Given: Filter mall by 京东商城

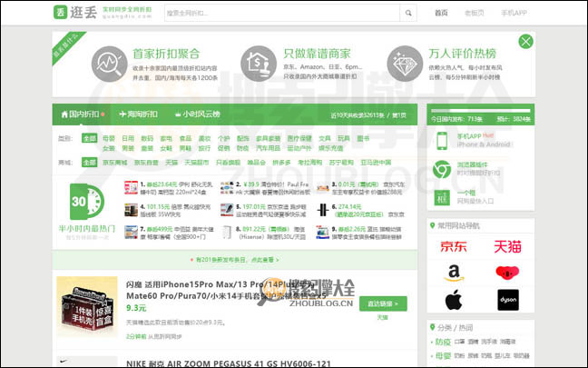Looking at the screenshot, I should coord(114,163).
